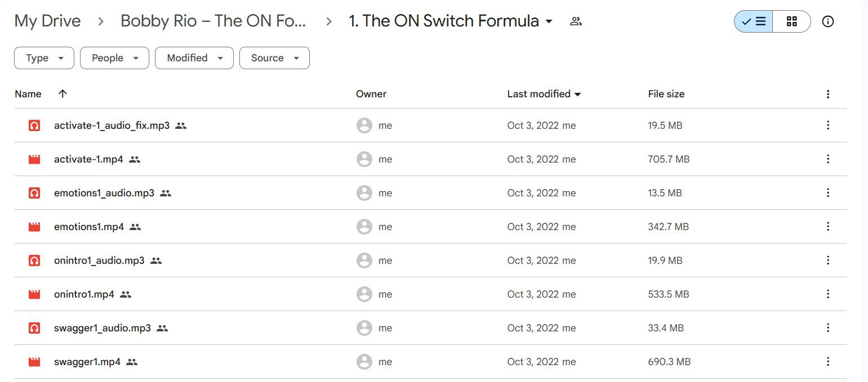This screenshot has width=868, height=382.
Task: Switch to grid layout view
Action: pyautogui.click(x=791, y=21)
